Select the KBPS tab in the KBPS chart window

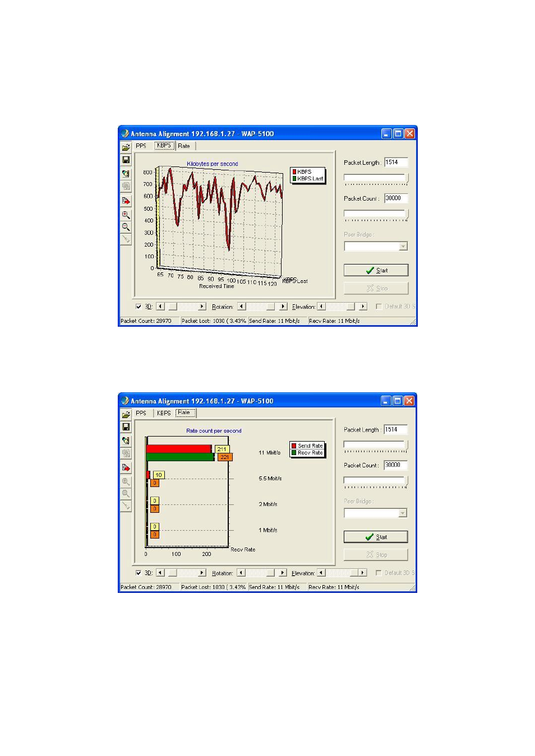[x=164, y=146]
